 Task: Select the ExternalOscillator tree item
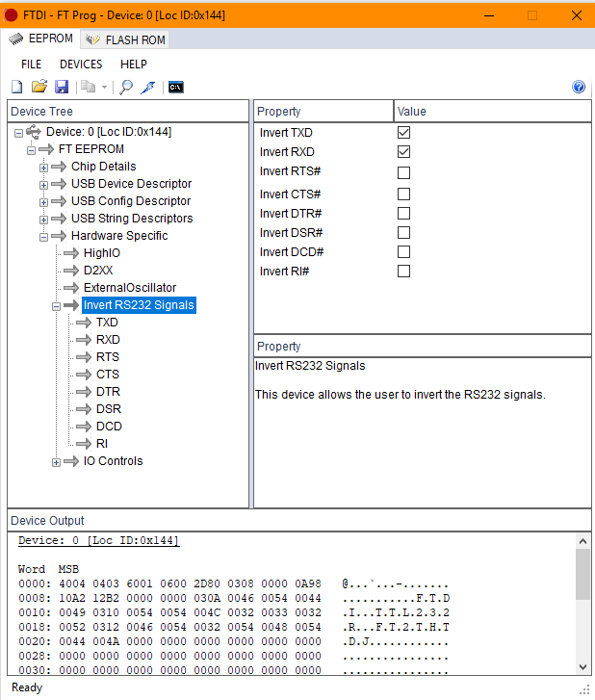pos(130,288)
